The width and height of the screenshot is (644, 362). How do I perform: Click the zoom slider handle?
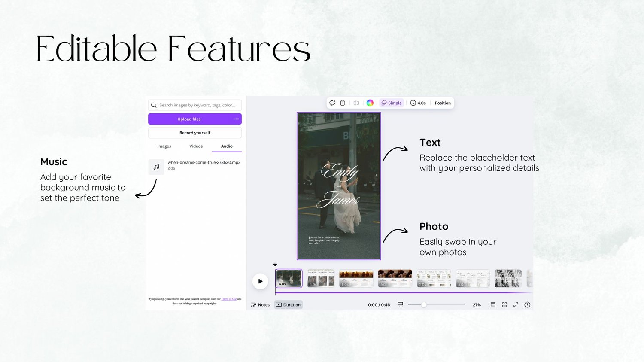tap(424, 305)
